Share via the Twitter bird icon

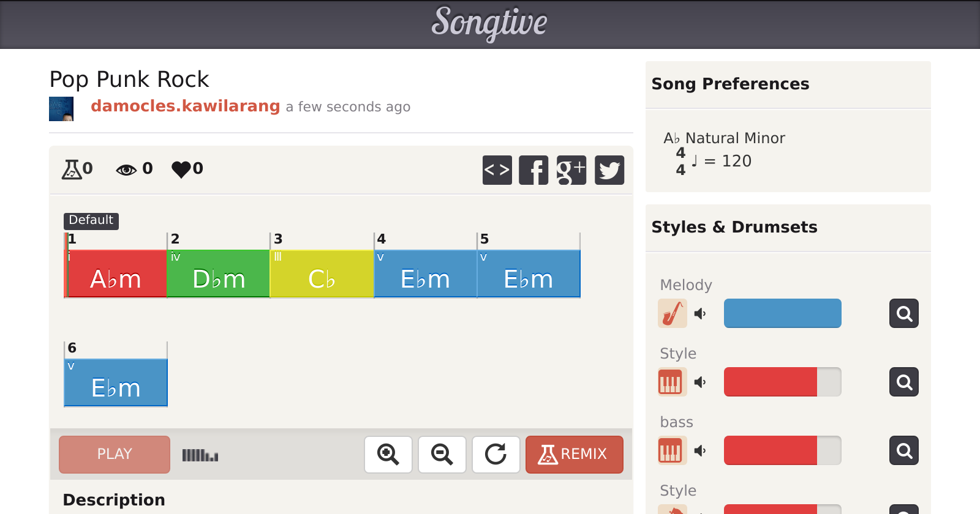pyautogui.click(x=609, y=169)
